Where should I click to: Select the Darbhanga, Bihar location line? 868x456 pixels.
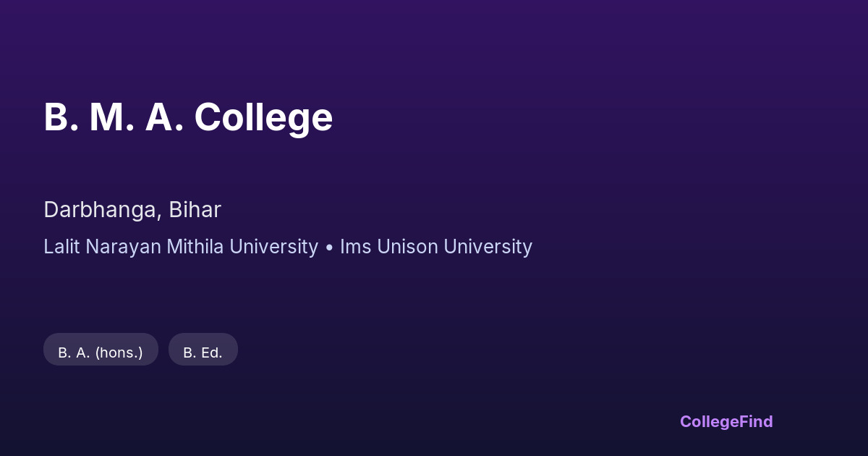pyautogui.click(x=132, y=210)
